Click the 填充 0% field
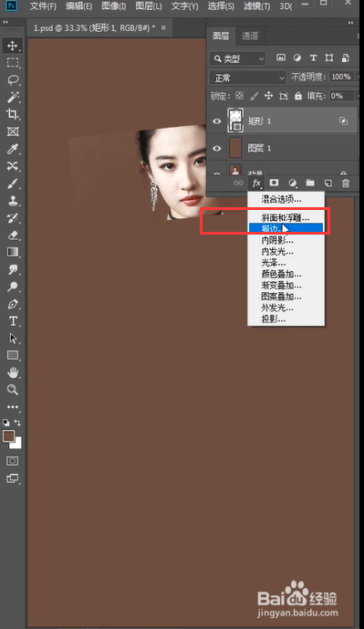 (x=342, y=96)
